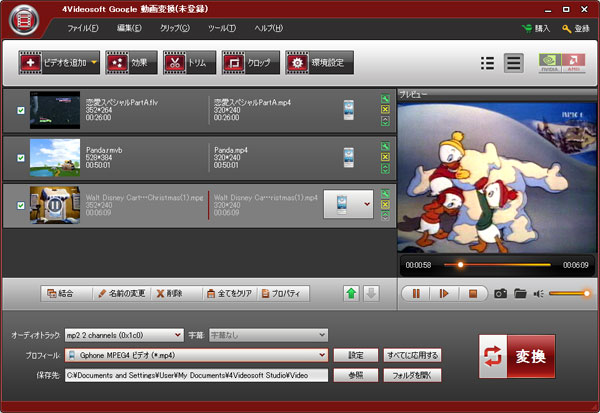Open the ツール(T) menu
Image resolution: width=600 pixels, height=413 pixels.
click(x=222, y=28)
